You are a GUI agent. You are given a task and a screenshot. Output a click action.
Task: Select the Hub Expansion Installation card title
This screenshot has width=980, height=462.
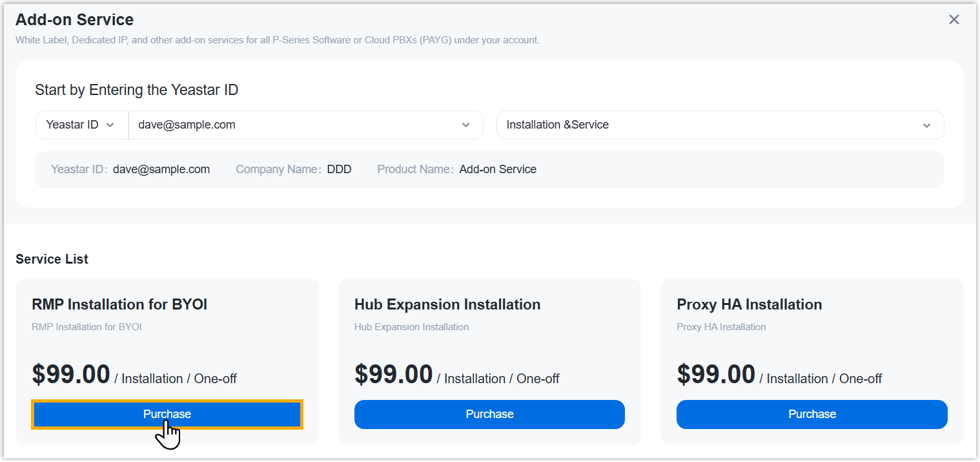point(447,304)
